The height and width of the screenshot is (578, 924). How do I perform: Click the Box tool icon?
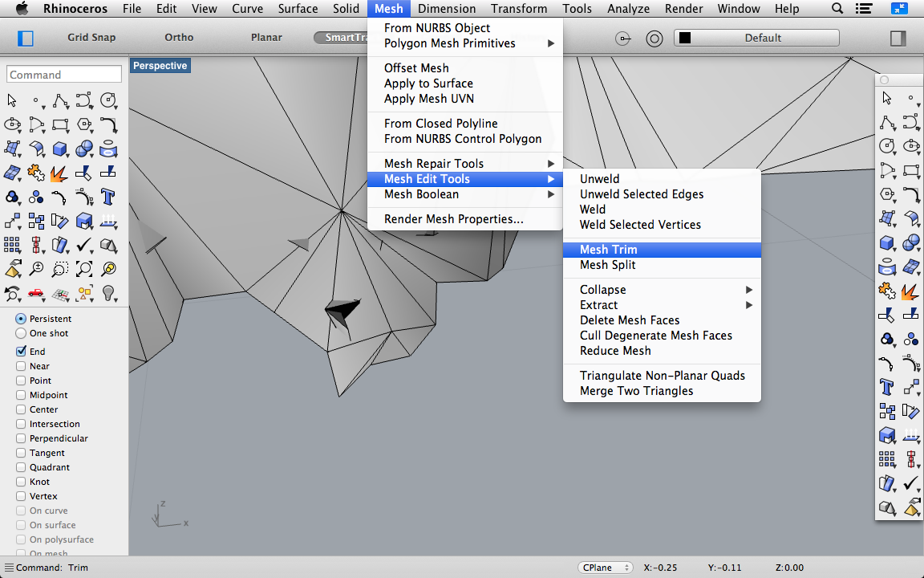pyautogui.click(x=61, y=149)
